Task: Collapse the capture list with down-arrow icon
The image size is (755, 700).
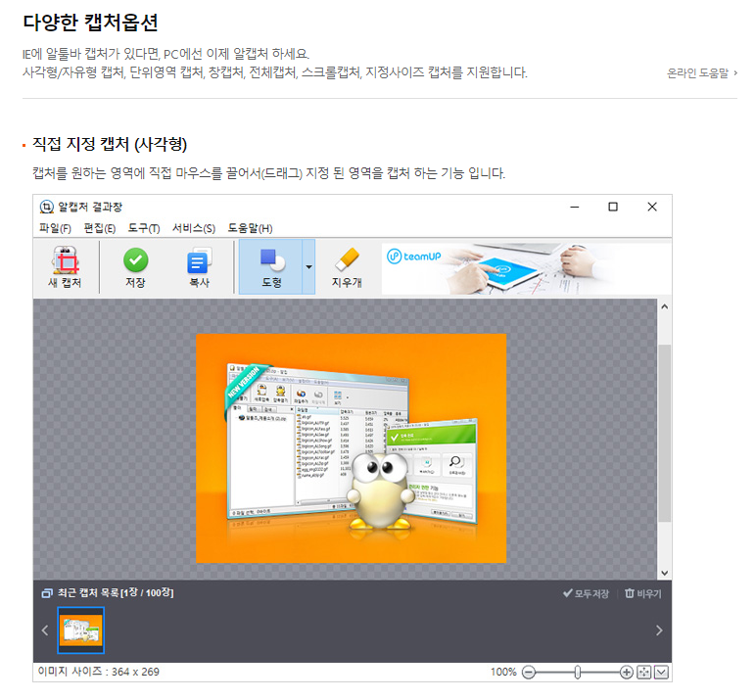Action: click(662, 672)
